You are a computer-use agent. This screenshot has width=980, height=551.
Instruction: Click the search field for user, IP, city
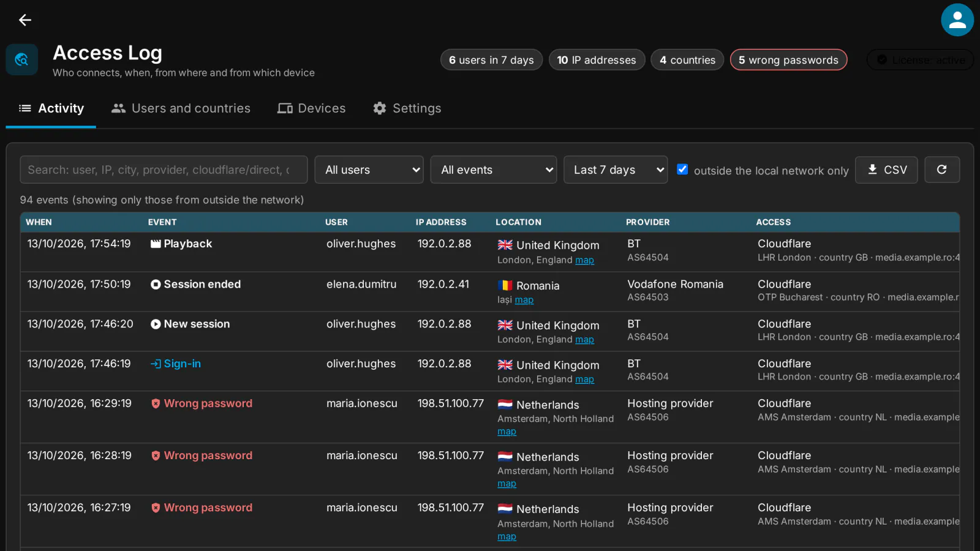(x=164, y=170)
